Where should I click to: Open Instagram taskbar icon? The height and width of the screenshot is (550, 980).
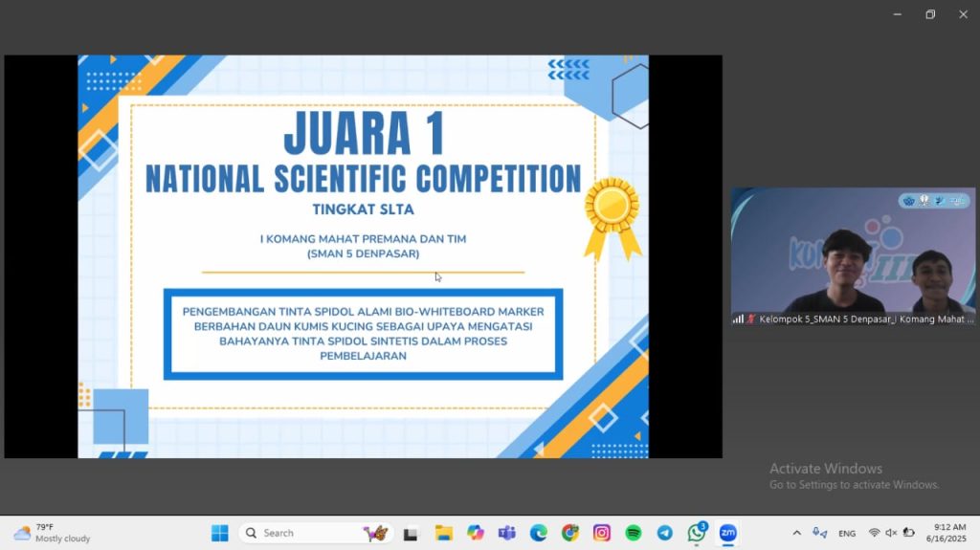[601, 533]
